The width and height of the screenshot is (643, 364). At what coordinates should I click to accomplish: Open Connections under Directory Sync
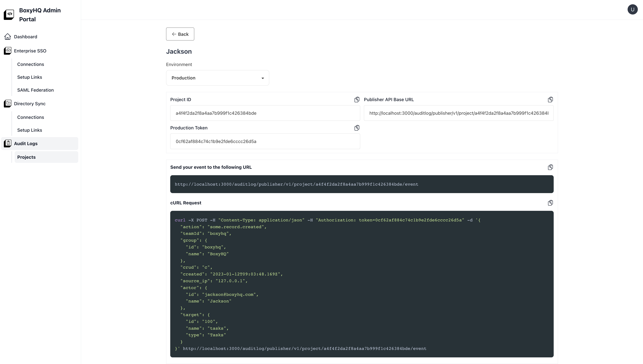click(30, 117)
